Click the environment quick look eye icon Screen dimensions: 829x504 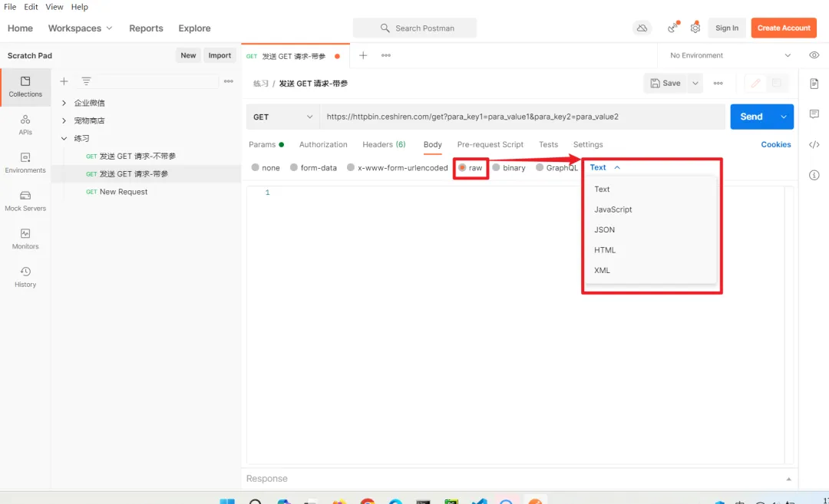pos(814,55)
